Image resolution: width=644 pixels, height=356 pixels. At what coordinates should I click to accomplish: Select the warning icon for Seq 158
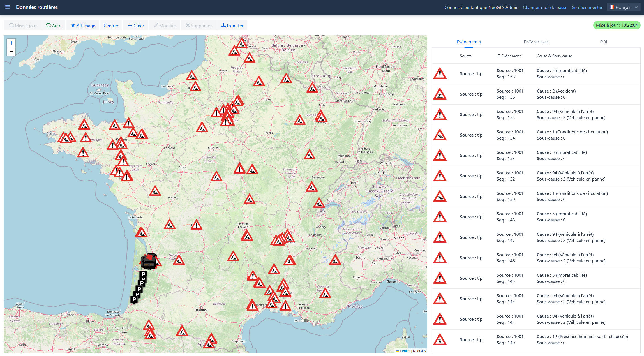440,73
